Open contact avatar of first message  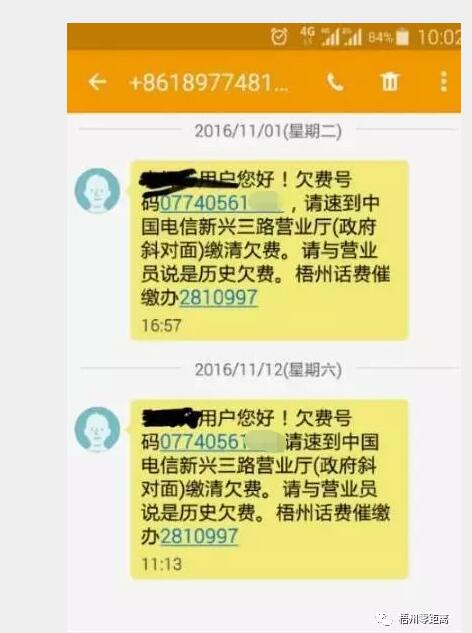click(97, 190)
